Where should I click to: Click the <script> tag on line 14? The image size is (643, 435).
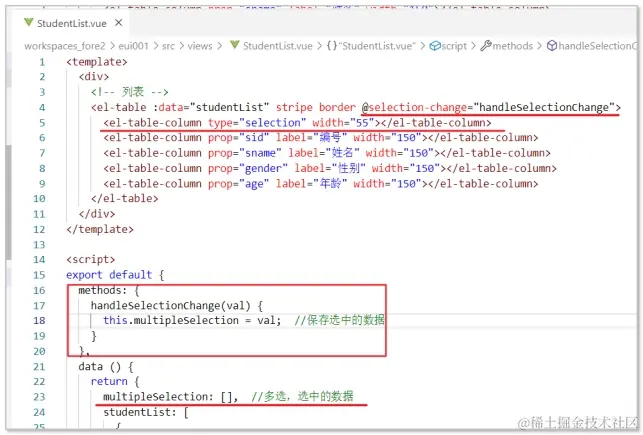pos(91,260)
